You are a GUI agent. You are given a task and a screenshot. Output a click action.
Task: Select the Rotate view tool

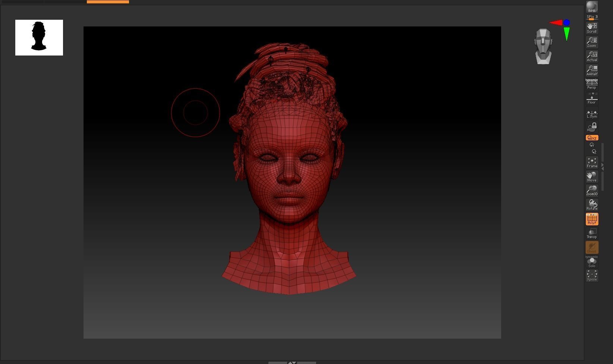click(x=592, y=205)
